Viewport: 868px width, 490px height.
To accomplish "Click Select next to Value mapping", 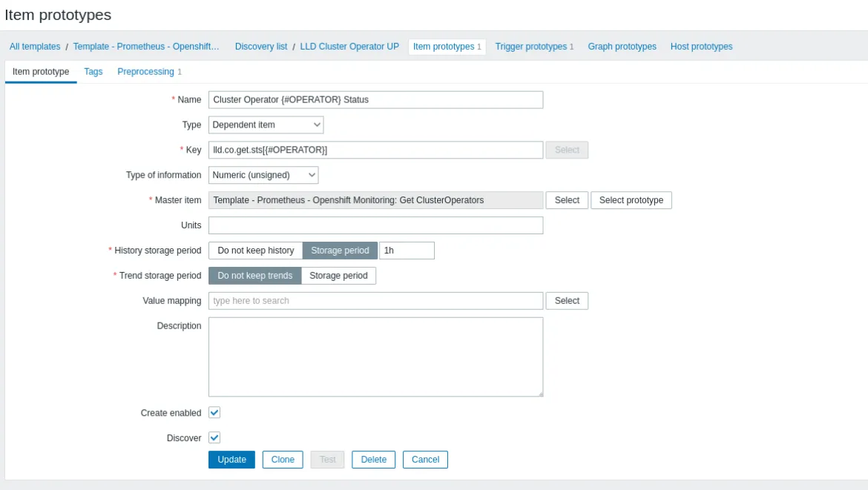I will click(x=566, y=300).
